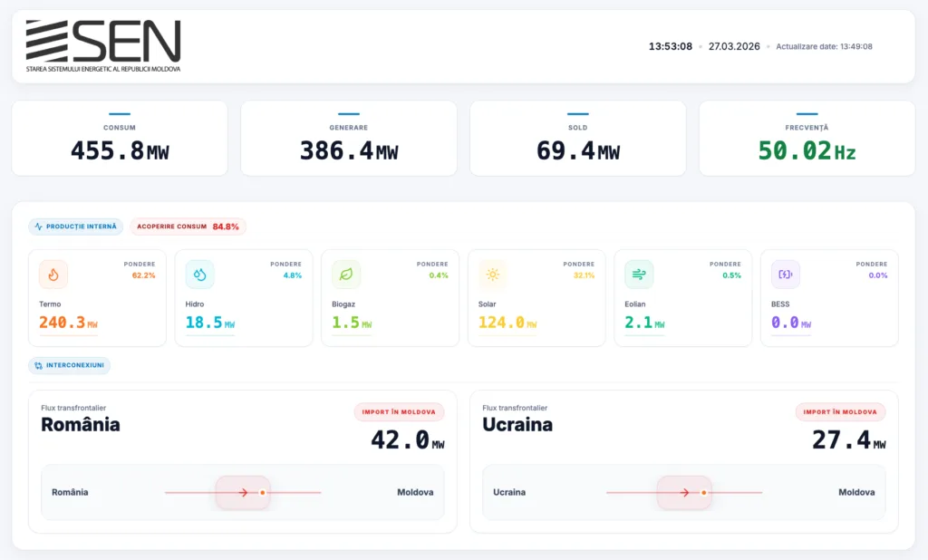Click the Solar sun icon
928x560 pixels.
492,274
